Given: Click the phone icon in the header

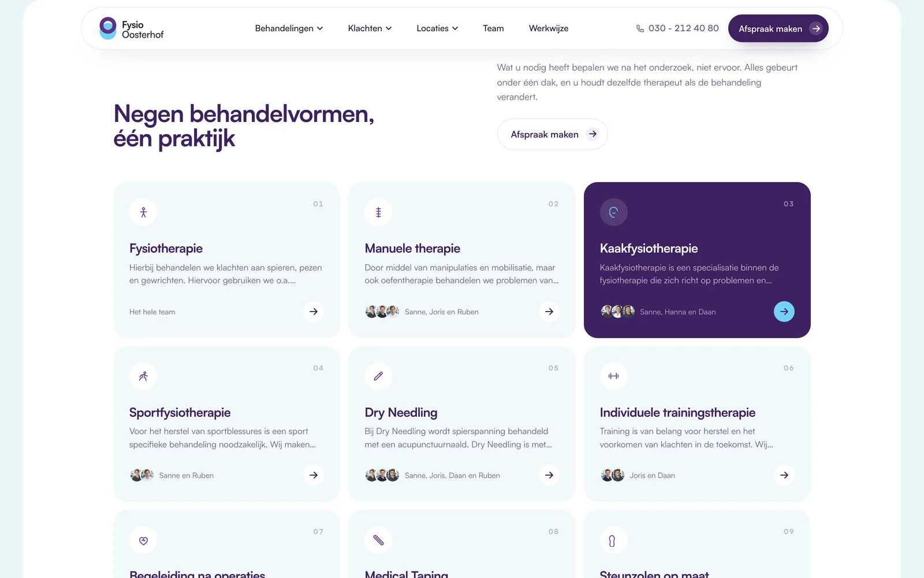Looking at the screenshot, I should [x=640, y=28].
